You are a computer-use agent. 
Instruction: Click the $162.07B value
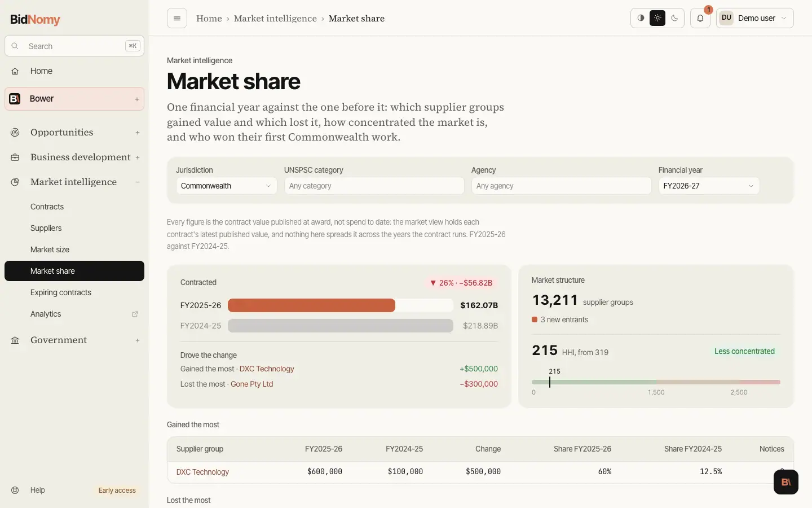479,305
